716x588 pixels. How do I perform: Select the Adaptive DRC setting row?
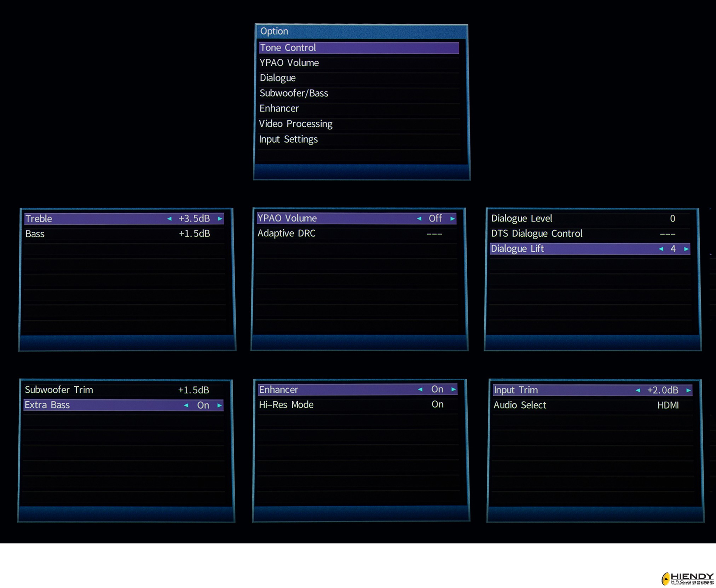tap(357, 234)
